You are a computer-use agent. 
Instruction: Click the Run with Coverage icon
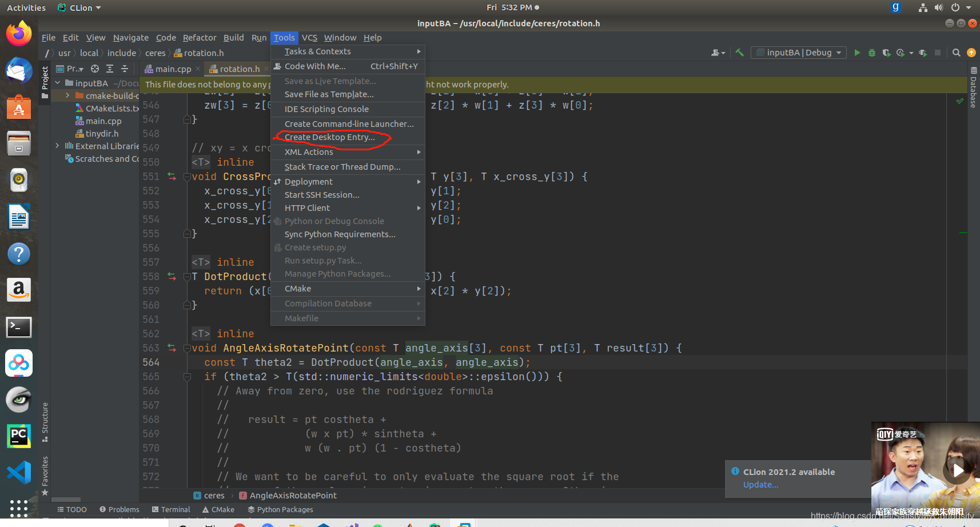(886, 53)
